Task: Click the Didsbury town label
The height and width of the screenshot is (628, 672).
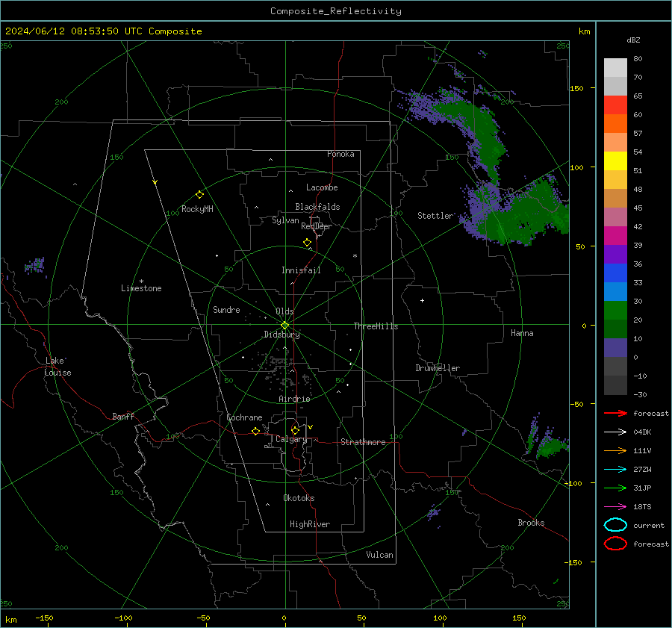Action: 281,335
